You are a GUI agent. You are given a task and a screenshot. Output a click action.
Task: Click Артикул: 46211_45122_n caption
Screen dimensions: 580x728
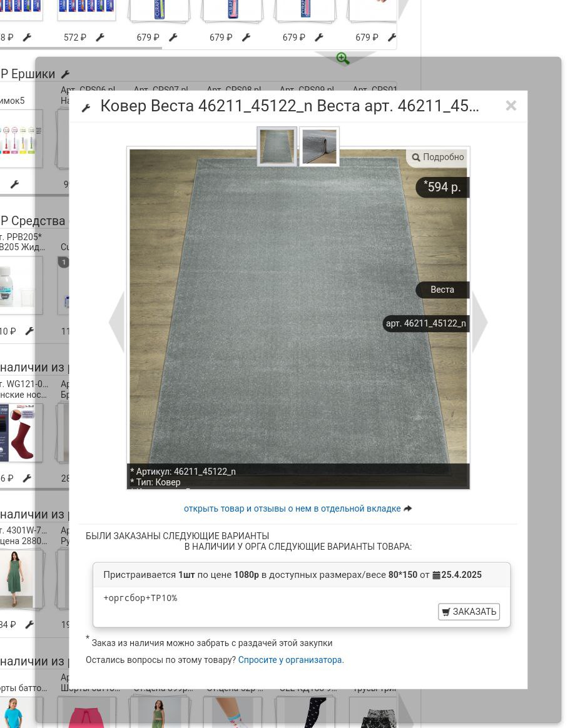(x=183, y=471)
